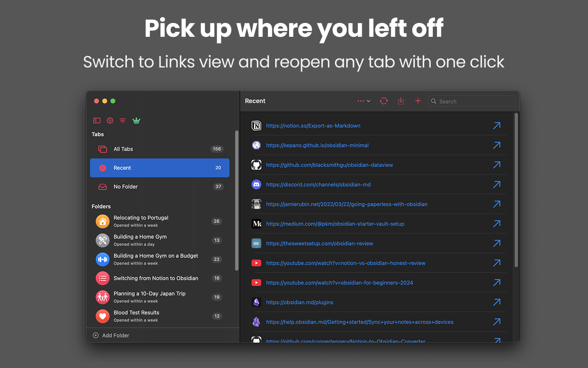Click the links list vertical scrollbar
Image resolution: width=588 pixels, height=368 pixels.
coord(516,190)
